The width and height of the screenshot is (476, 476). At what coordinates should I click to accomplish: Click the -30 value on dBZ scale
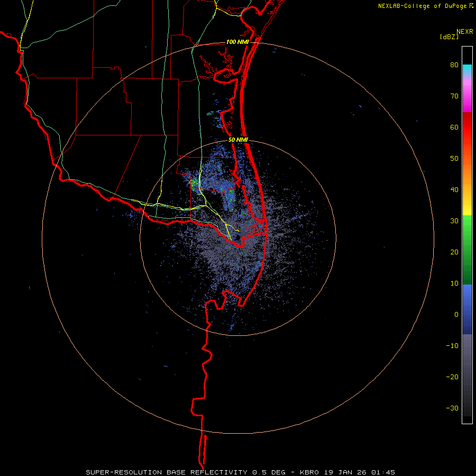click(x=452, y=408)
